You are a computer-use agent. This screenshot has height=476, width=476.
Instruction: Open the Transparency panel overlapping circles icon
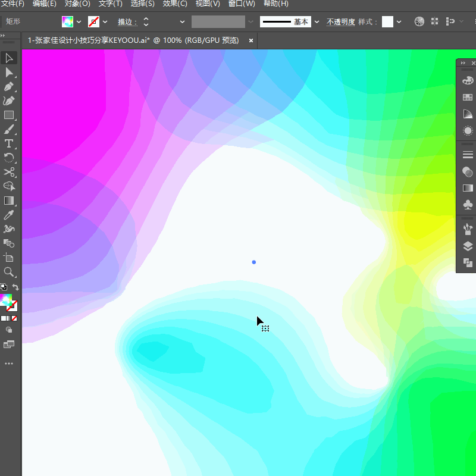(468, 172)
